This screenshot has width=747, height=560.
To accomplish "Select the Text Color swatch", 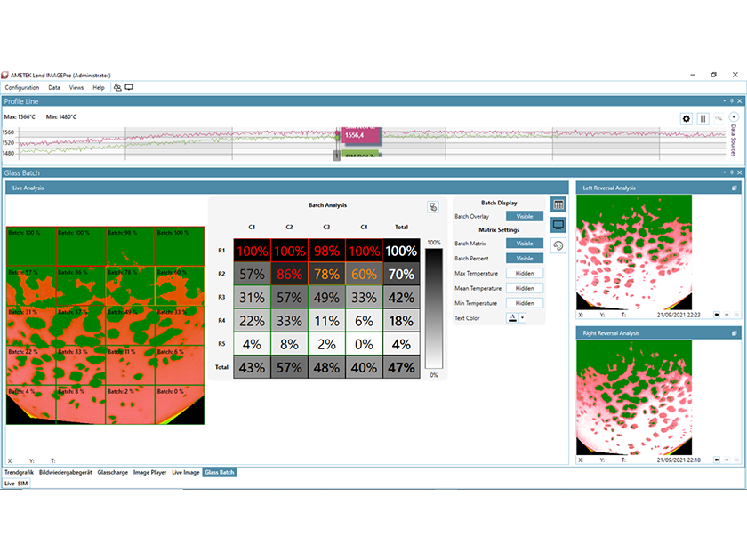I will [x=512, y=318].
